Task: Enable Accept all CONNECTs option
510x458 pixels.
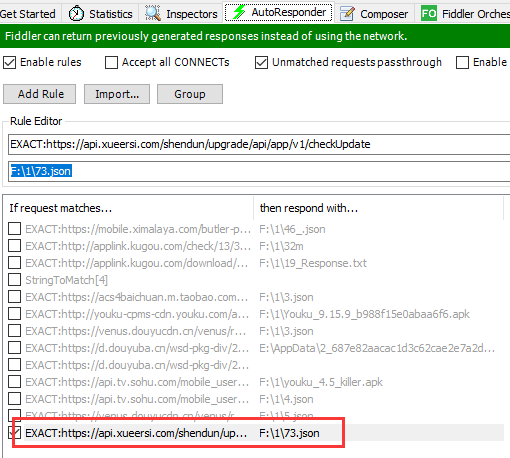Action: coord(111,62)
